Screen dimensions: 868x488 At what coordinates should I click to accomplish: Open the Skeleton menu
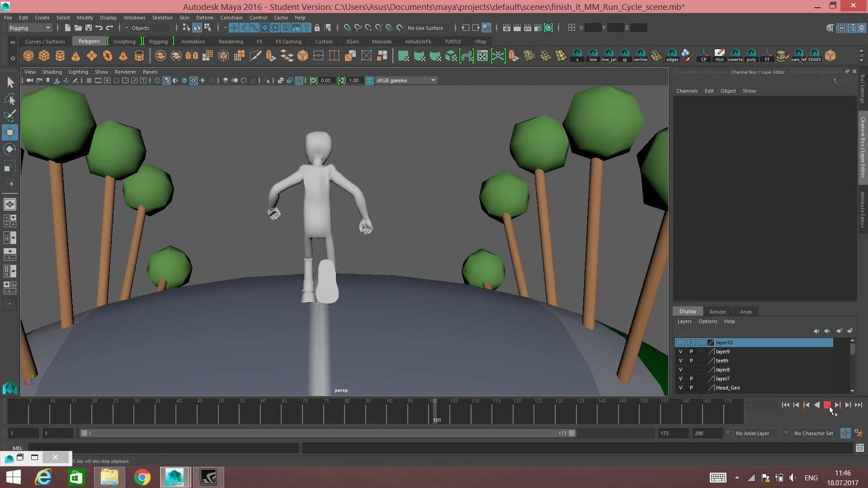tap(162, 17)
